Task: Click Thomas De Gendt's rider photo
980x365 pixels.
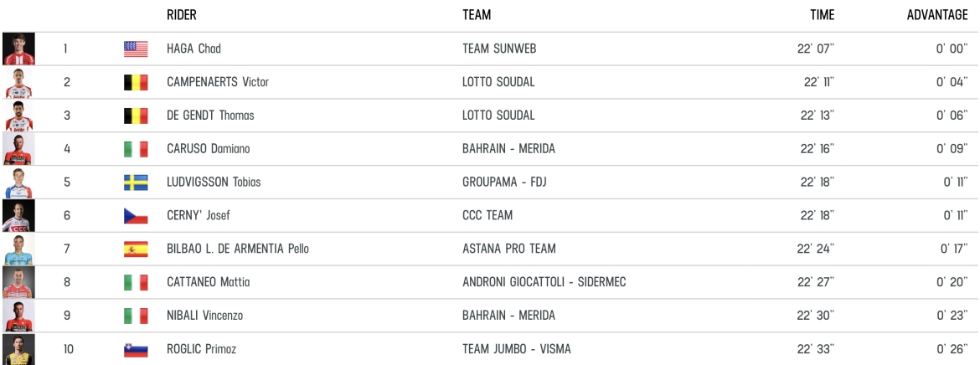Action: (18, 116)
